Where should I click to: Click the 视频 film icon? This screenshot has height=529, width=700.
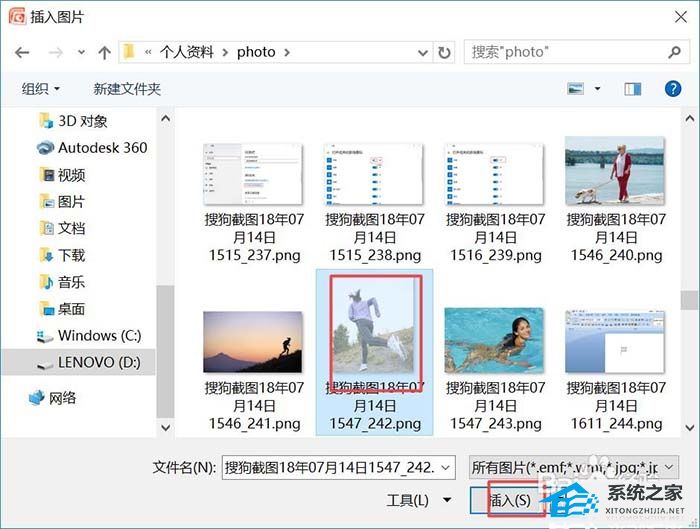coord(47,175)
